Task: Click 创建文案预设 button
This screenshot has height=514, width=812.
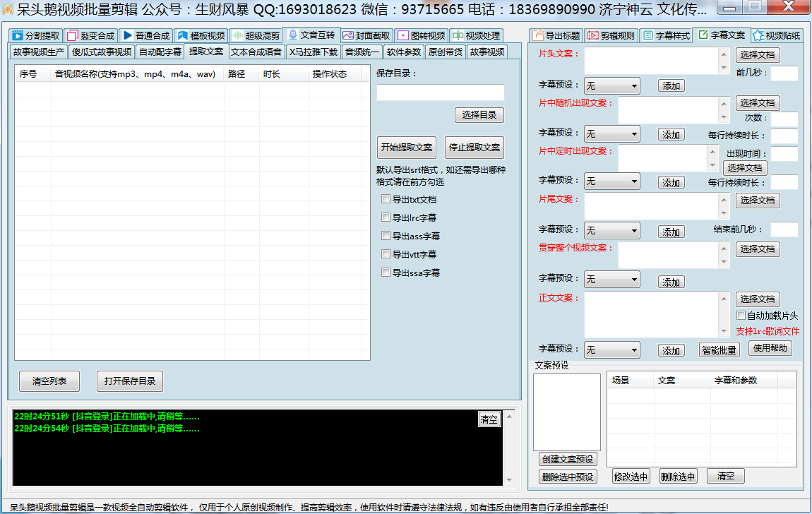Action: pyautogui.click(x=568, y=459)
